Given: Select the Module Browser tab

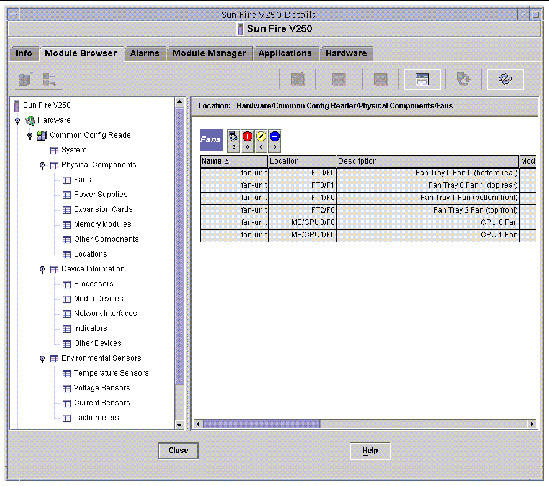Looking at the screenshot, I should pyautogui.click(x=81, y=53).
